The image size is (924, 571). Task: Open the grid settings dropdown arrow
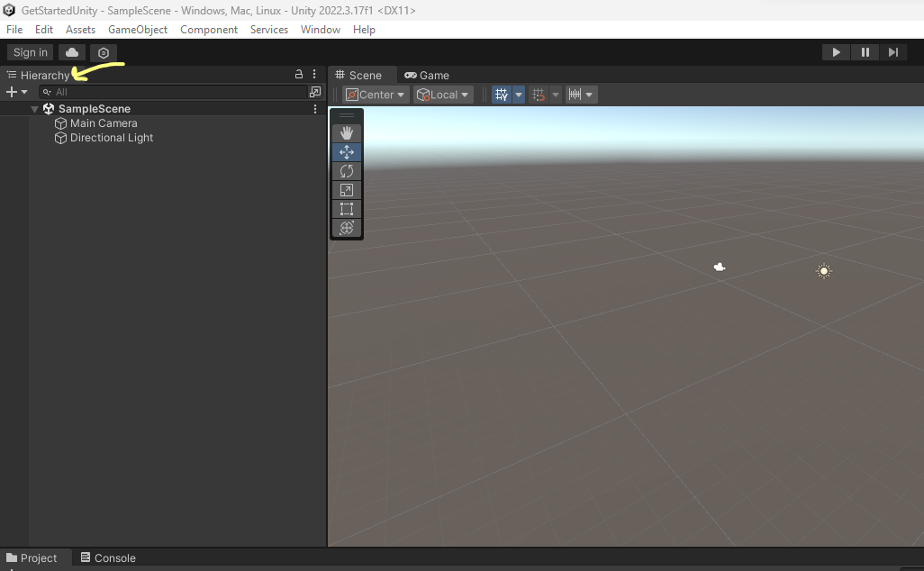click(519, 95)
